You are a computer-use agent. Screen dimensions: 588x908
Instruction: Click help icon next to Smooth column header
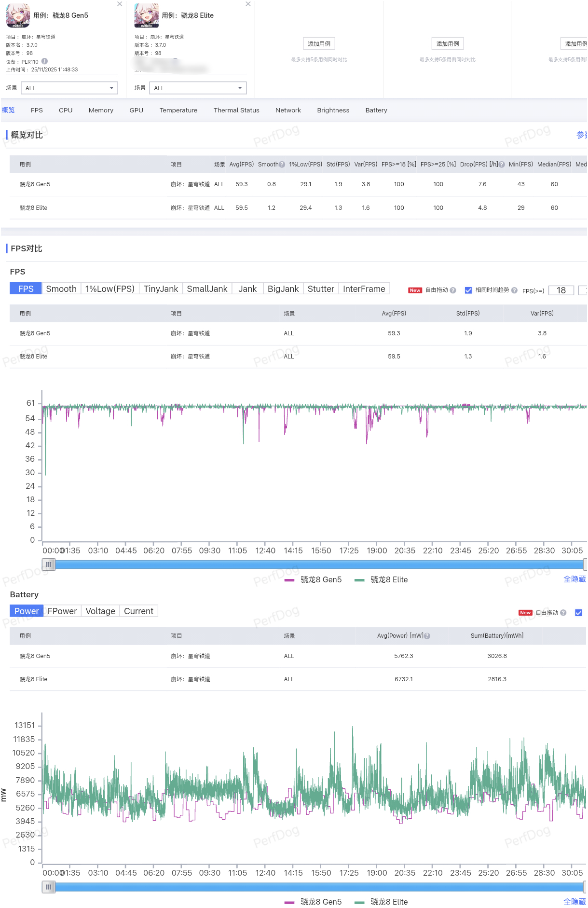[282, 165]
